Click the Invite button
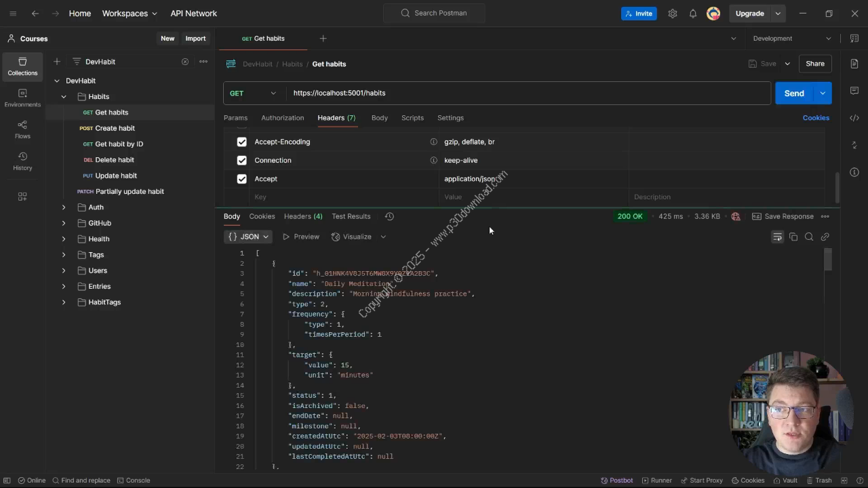868x488 pixels. [639, 14]
